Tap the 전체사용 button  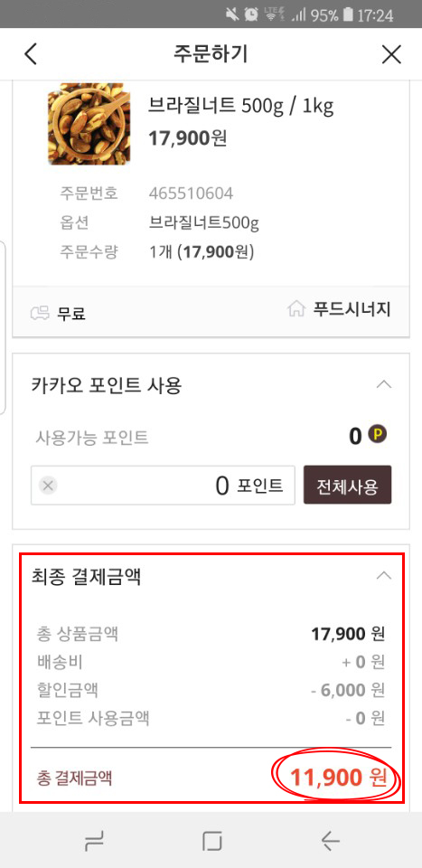click(x=347, y=485)
